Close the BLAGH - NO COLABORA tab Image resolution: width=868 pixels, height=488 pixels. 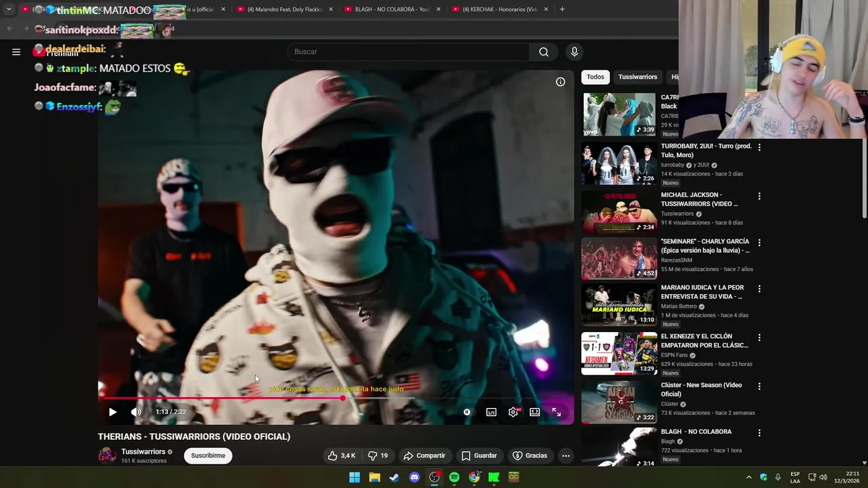tap(438, 9)
